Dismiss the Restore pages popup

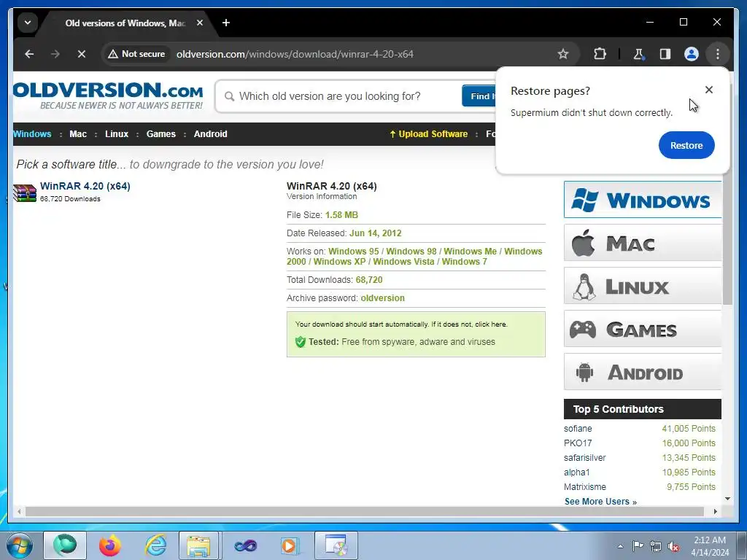pyautogui.click(x=709, y=90)
